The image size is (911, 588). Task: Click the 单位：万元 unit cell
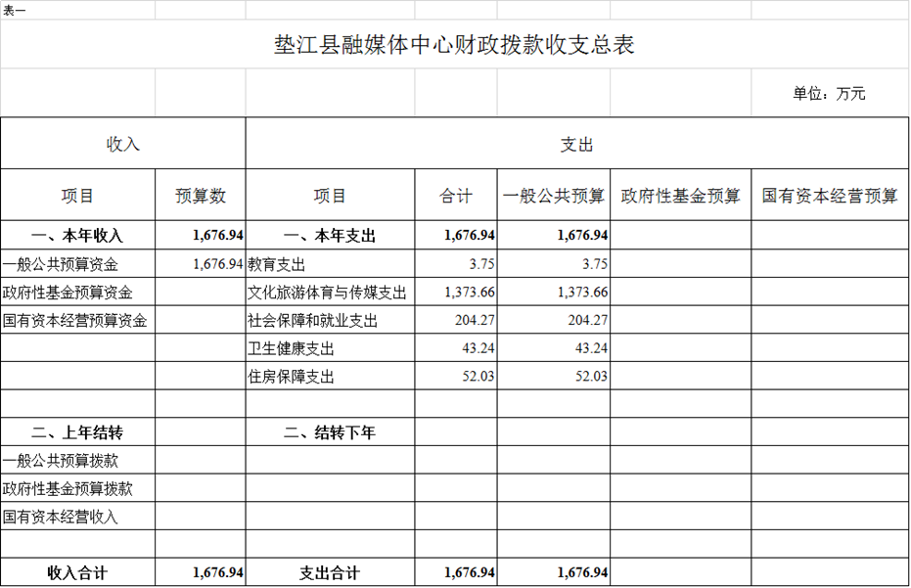tap(829, 94)
